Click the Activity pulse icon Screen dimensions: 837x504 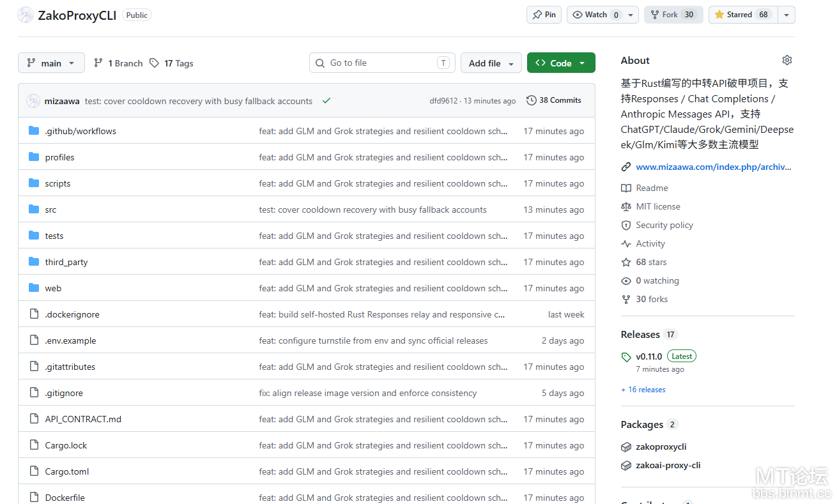tap(626, 244)
